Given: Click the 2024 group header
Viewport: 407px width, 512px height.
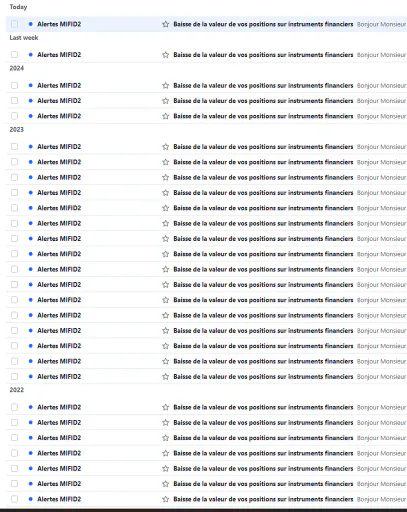Looking at the screenshot, I should (x=17, y=68).
